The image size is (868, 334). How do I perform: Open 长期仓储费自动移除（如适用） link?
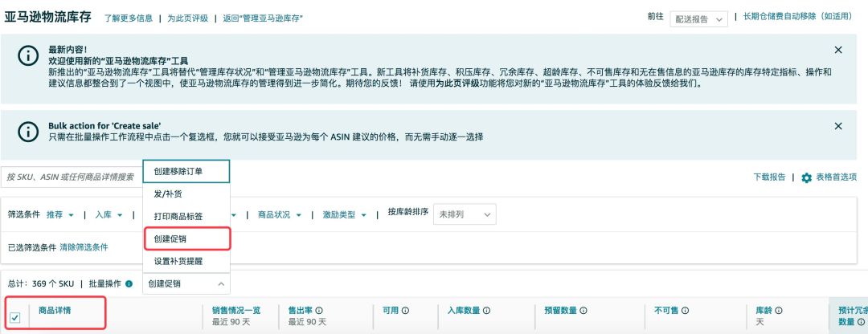(x=798, y=16)
